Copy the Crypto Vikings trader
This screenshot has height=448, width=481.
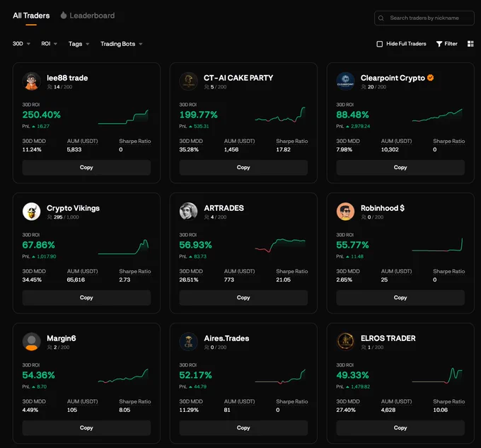(x=86, y=298)
